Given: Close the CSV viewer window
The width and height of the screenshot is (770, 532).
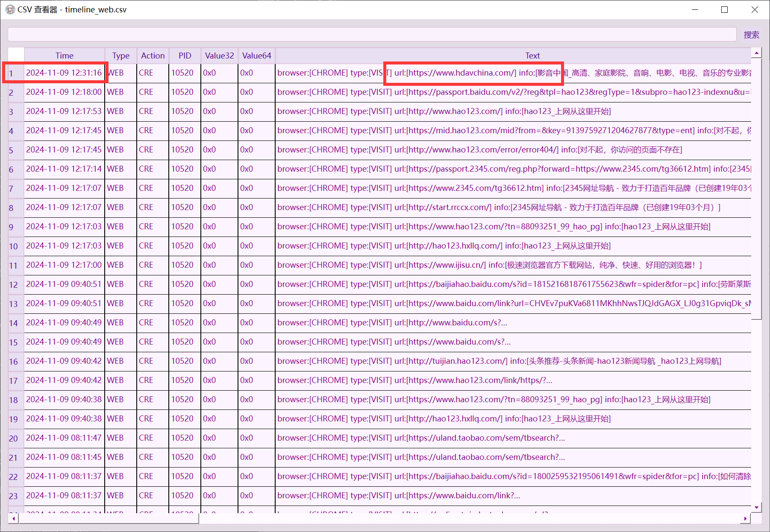Looking at the screenshot, I should (x=755, y=9).
